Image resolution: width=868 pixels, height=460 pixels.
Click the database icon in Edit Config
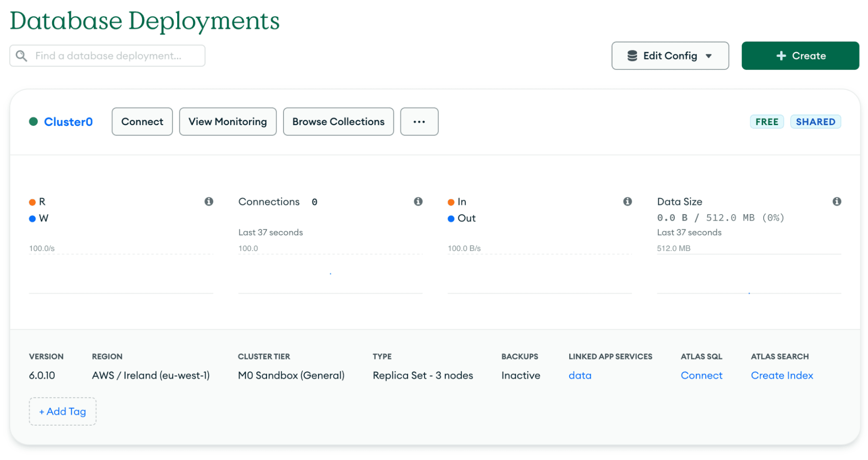point(632,56)
